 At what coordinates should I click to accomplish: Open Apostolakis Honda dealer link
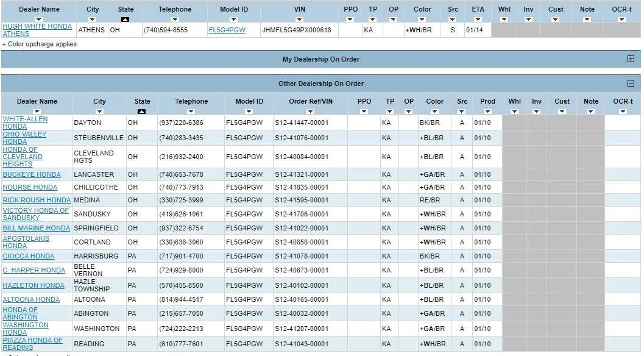coord(26,242)
